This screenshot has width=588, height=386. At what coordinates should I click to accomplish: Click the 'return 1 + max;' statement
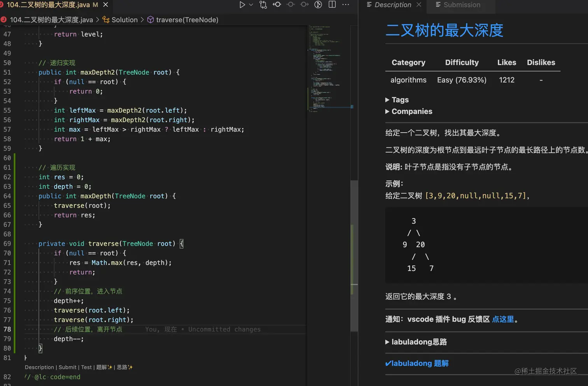pyautogui.click(x=82, y=139)
